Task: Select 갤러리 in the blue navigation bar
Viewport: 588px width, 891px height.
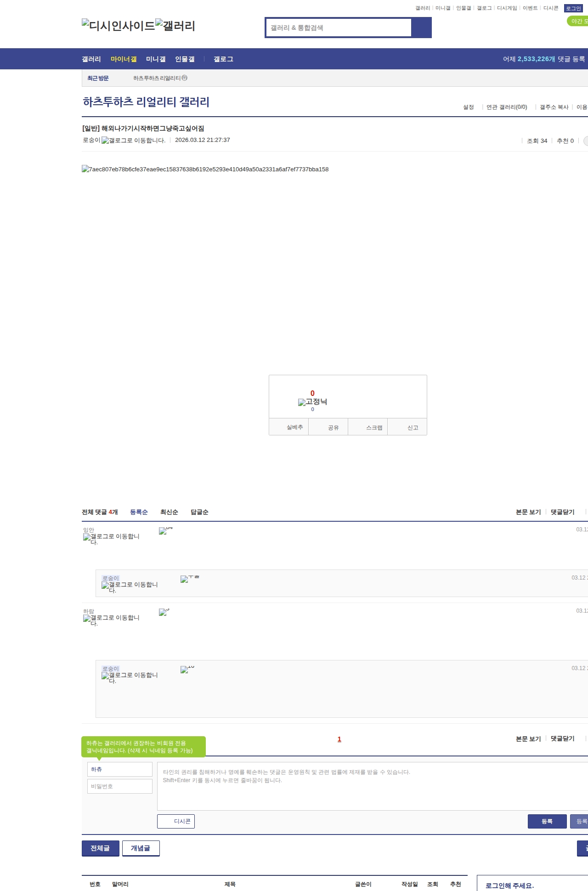Action: pyautogui.click(x=91, y=59)
